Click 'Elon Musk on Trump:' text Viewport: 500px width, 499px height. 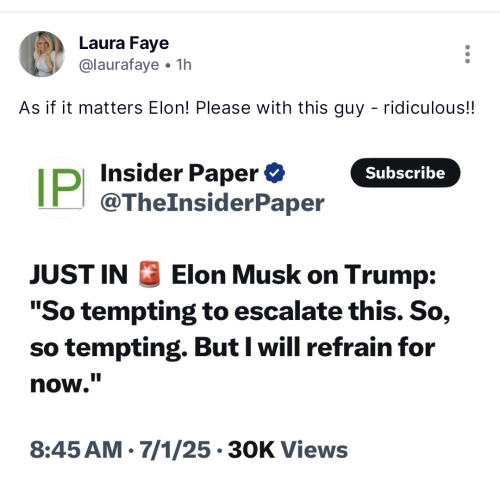pos(303,275)
